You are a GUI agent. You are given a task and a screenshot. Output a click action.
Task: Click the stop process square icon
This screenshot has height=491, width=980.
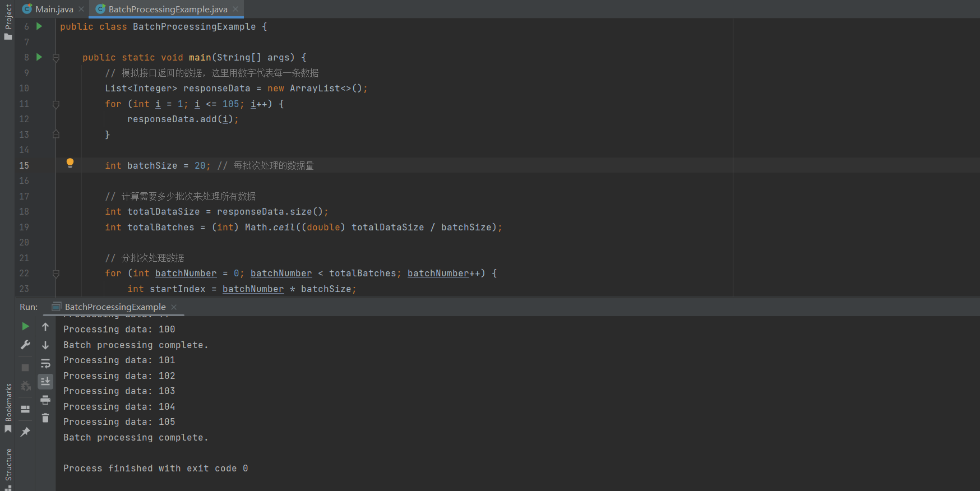25,368
